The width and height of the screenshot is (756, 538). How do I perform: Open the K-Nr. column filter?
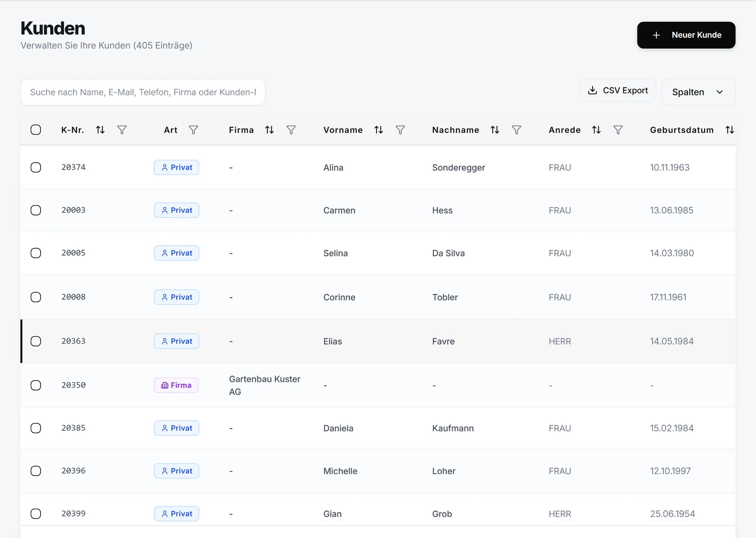tap(122, 130)
